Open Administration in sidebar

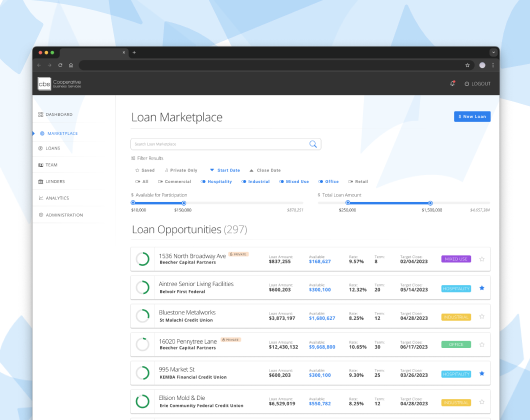pos(61,215)
